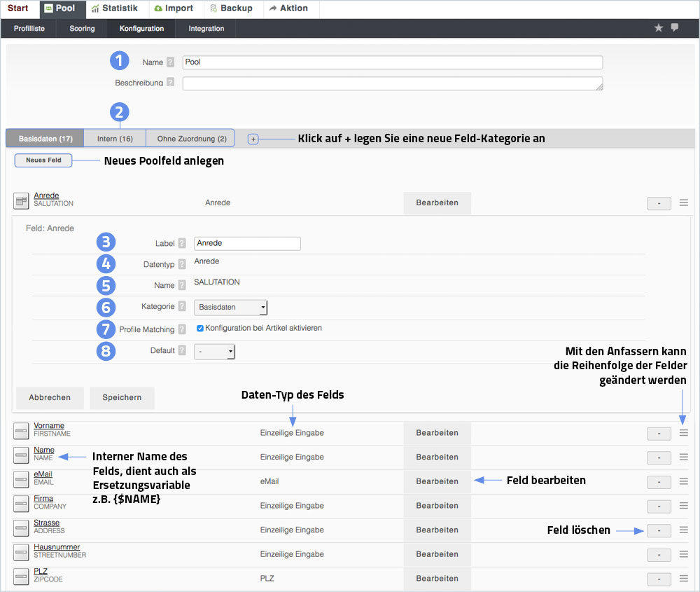Click the field icon beside eMail
This screenshot has height=592, width=700.
(x=22, y=479)
